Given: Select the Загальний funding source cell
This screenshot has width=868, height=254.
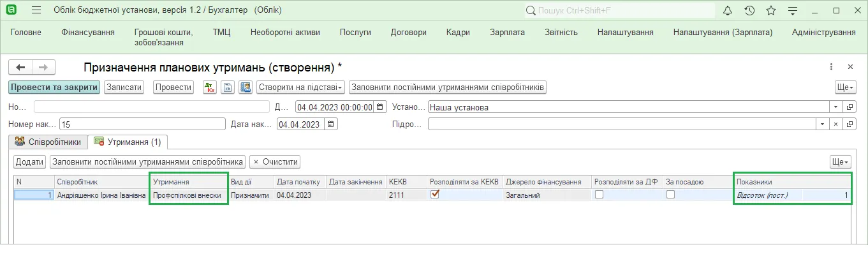Looking at the screenshot, I should [x=547, y=195].
